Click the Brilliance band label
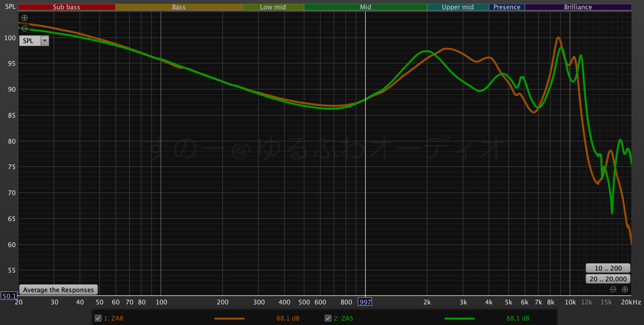The image size is (644, 325). point(578,7)
